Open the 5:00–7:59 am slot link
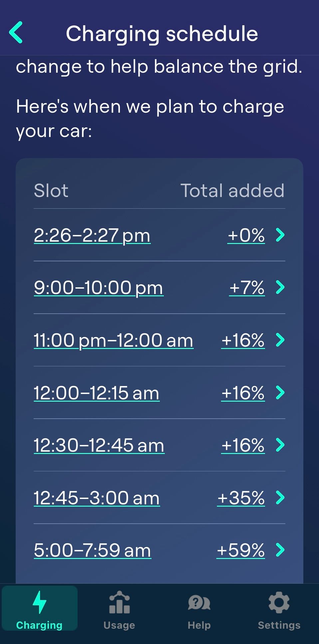The width and height of the screenshot is (319, 644). (x=92, y=551)
